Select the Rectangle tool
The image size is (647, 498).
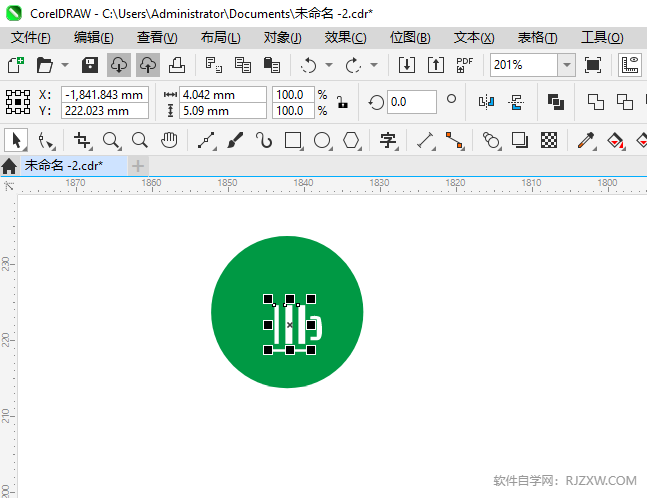pos(293,140)
